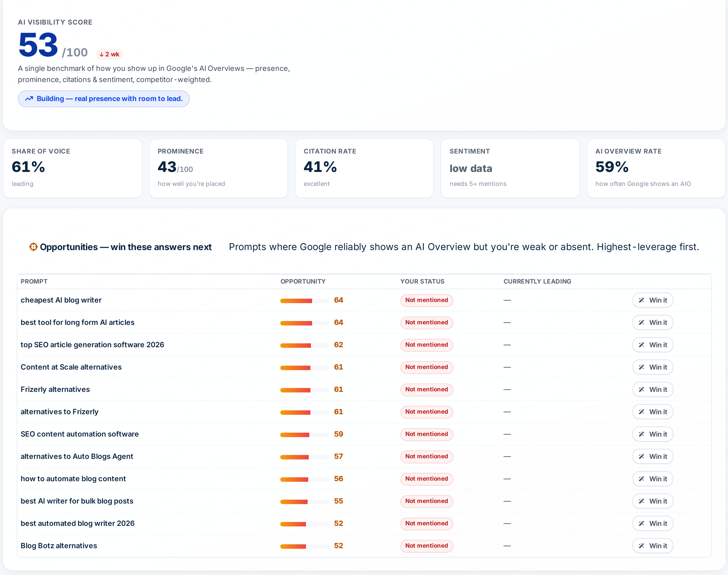Click Win it for how to automate blog content
The height and width of the screenshot is (575, 728).
click(x=653, y=479)
